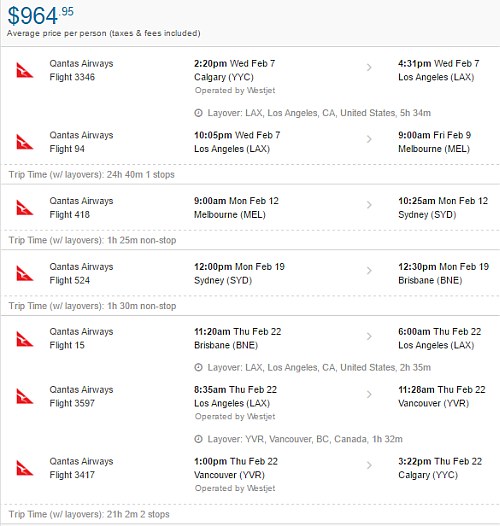Click the arrow between Melbourne and Sydney
The height and width of the screenshot is (526, 500).
pyautogui.click(x=369, y=205)
